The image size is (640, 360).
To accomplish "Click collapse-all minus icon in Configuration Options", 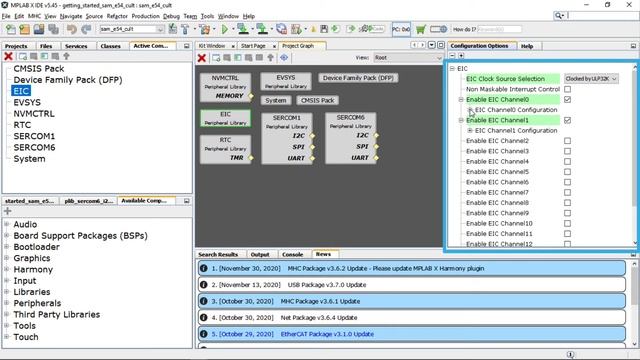I will click(x=453, y=56).
